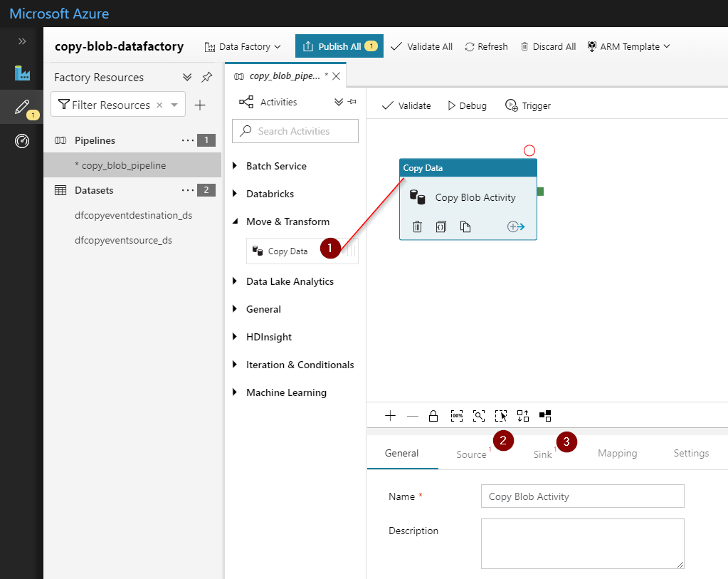Click the Publish All button
The width and height of the screenshot is (728, 579).
point(339,46)
